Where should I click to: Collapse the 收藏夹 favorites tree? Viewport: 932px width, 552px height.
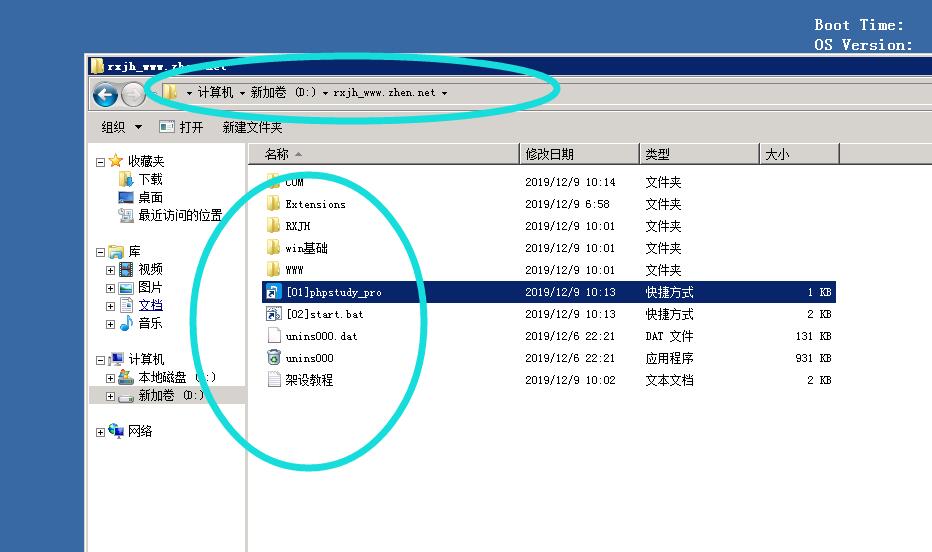pyautogui.click(x=100, y=162)
